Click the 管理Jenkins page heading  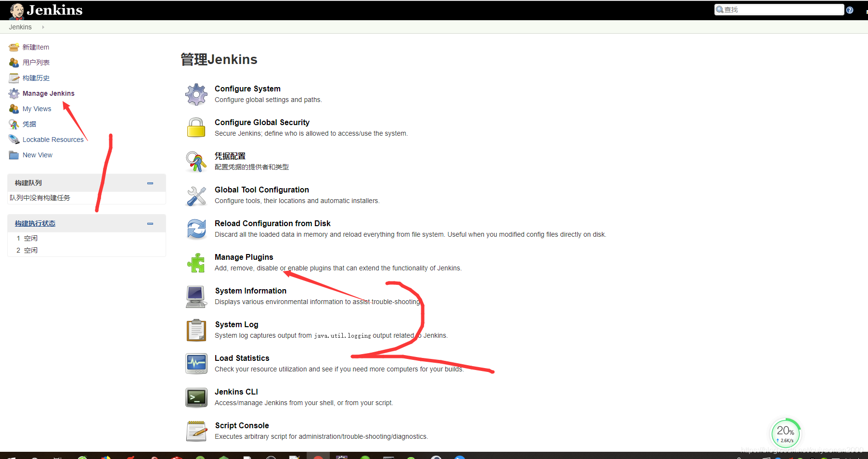pyautogui.click(x=219, y=60)
